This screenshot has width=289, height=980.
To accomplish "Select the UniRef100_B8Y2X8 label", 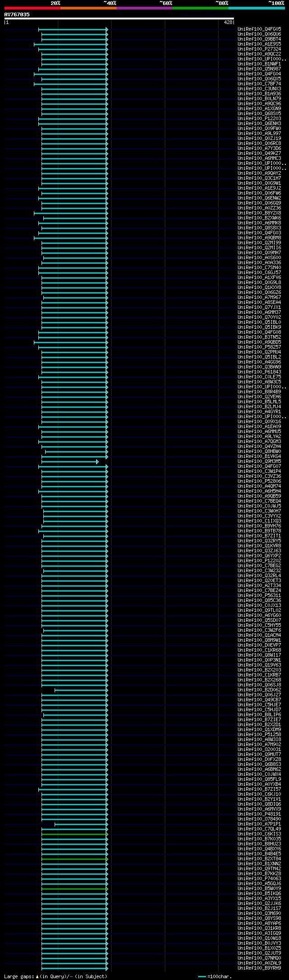I will click(x=259, y=213).
